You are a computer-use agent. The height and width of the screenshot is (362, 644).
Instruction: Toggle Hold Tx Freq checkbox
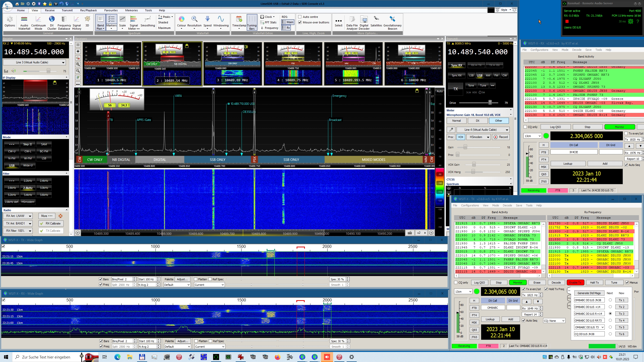pyautogui.click(x=546, y=289)
